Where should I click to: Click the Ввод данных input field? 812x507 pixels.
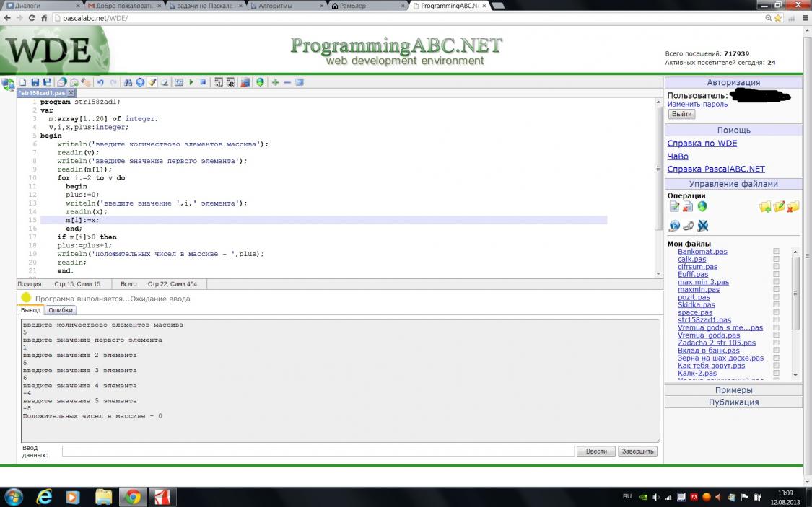(x=318, y=451)
